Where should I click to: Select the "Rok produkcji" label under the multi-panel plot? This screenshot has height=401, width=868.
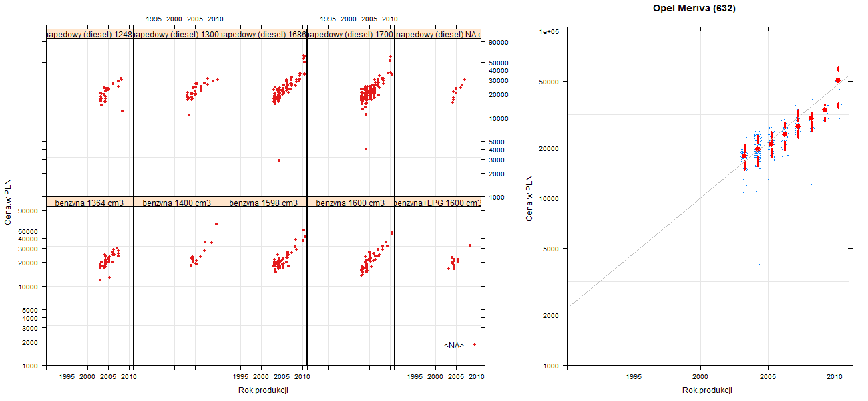pos(263,390)
